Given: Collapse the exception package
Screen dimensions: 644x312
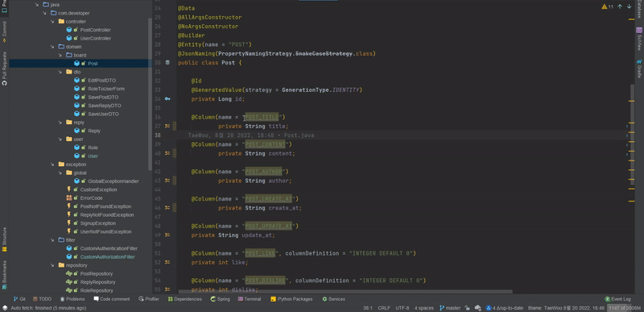Looking at the screenshot, I should pos(52,164).
